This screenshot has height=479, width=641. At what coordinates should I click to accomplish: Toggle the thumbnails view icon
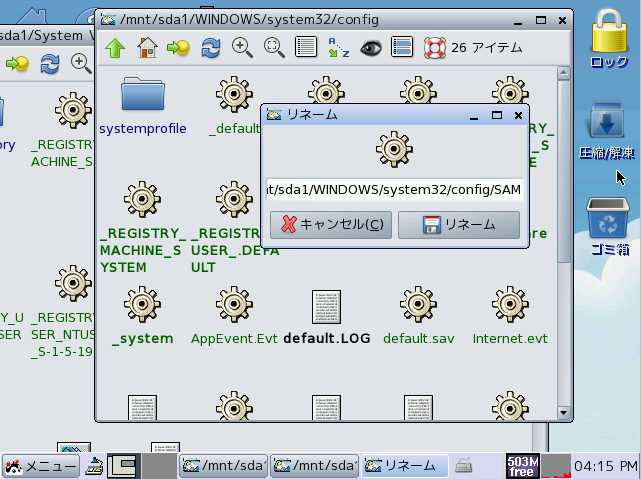402,46
